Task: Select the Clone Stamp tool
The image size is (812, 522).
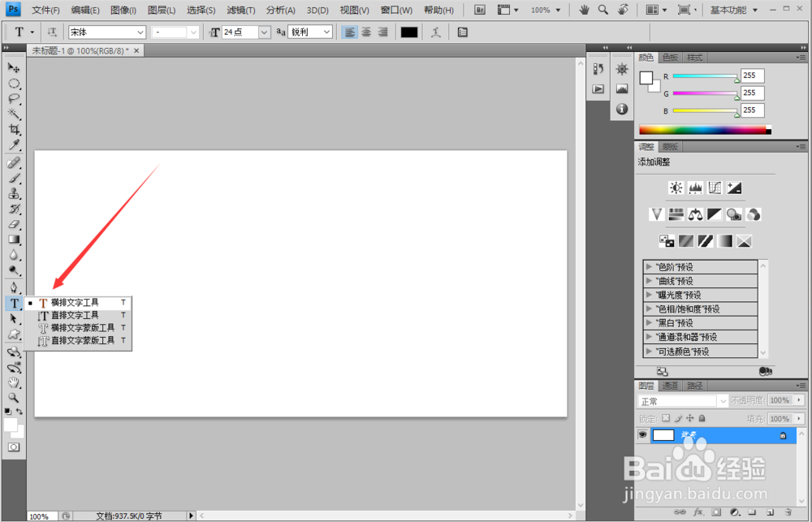Action: pos(14,194)
